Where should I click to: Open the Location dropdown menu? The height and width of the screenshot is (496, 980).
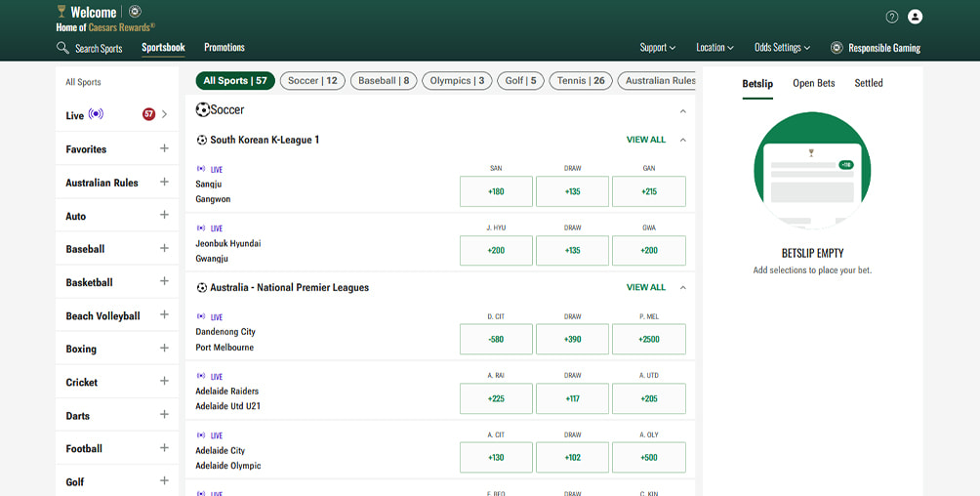(715, 48)
